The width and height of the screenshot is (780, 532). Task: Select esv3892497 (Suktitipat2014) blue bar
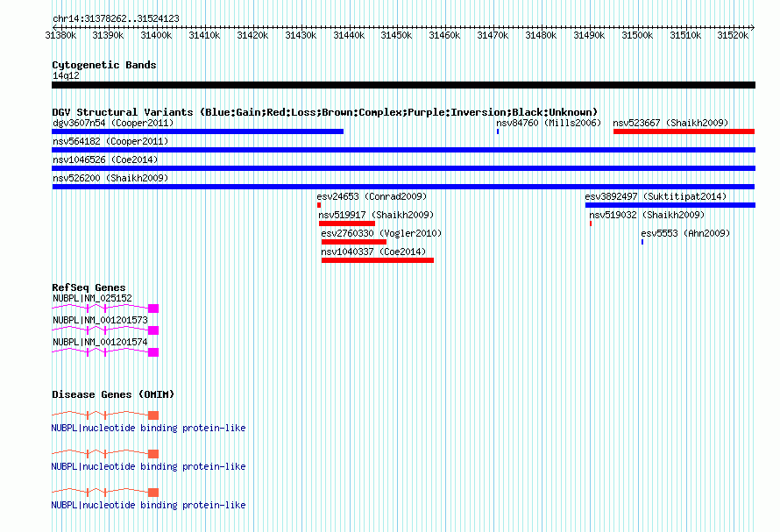click(x=670, y=205)
